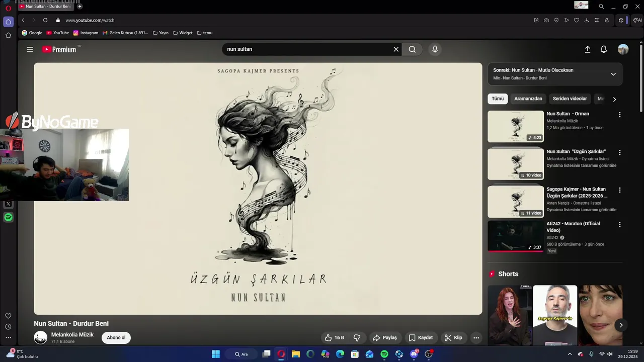Open options for Nun Sultan - Orman
The width and height of the screenshot is (644, 362).
[x=620, y=115]
